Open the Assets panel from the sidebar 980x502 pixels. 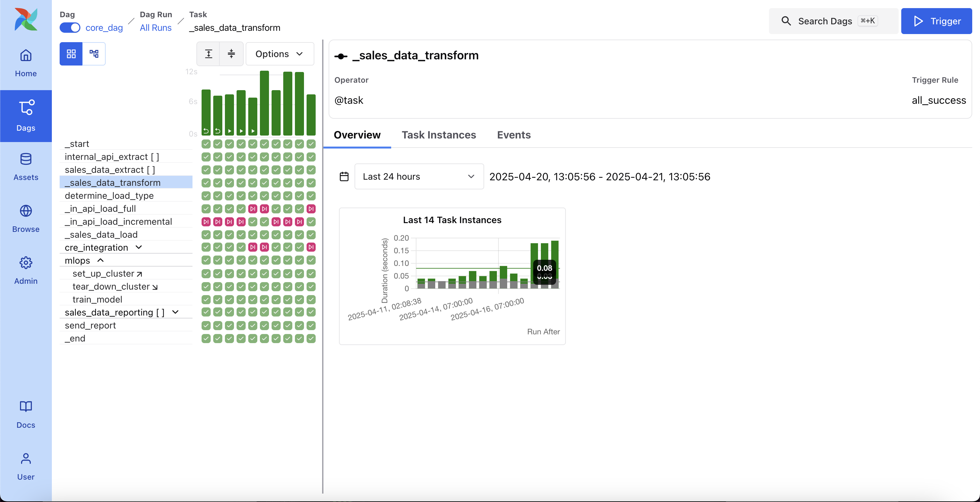[26, 167]
